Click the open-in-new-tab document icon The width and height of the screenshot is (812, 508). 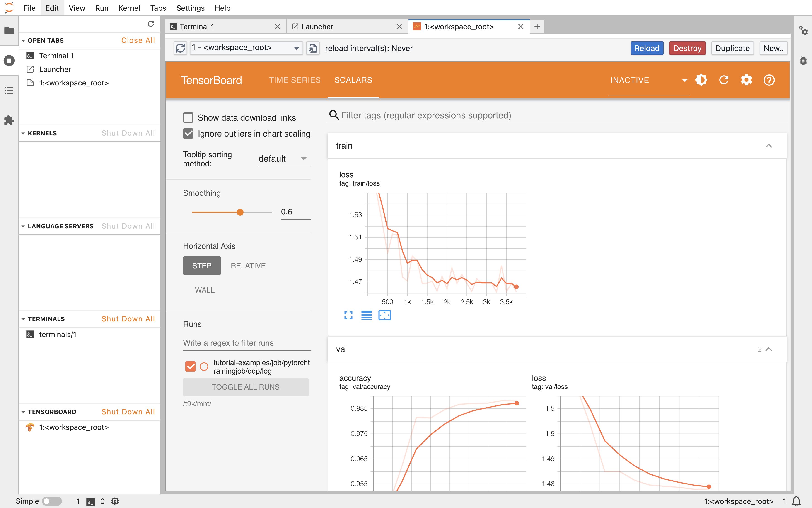tap(313, 48)
